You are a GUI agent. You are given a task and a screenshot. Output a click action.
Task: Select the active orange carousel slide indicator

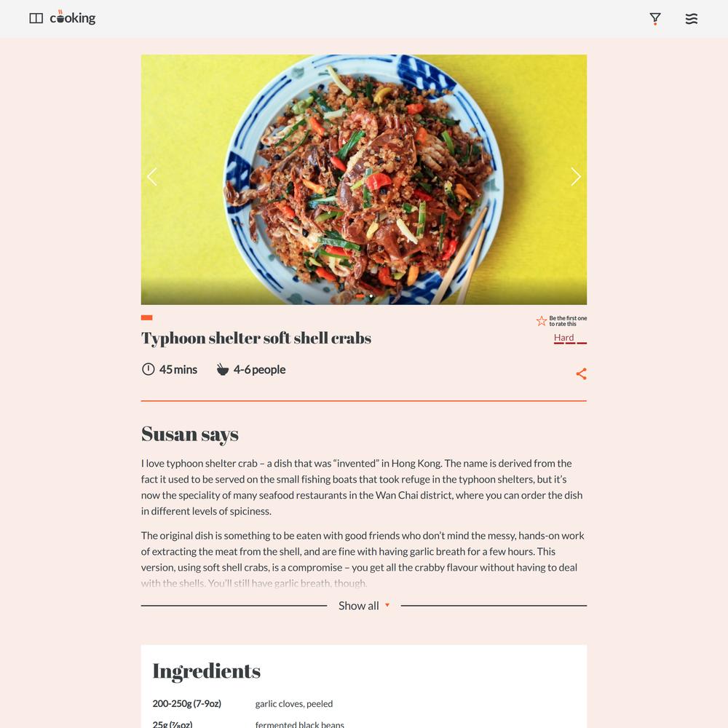360,296
